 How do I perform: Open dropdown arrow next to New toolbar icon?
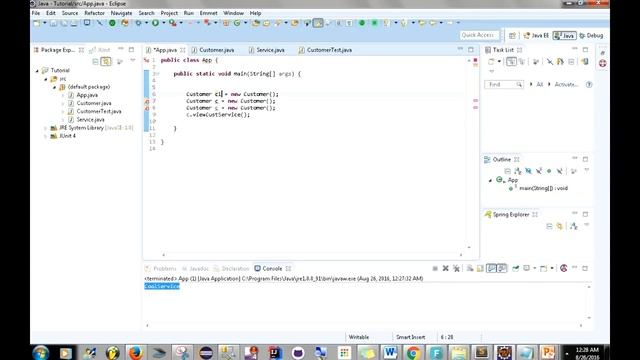(x=44, y=23)
